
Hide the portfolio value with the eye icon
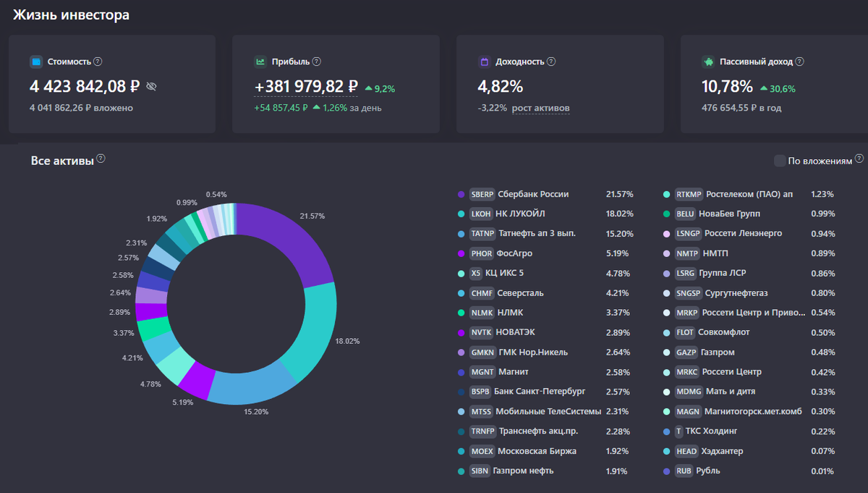click(x=151, y=87)
